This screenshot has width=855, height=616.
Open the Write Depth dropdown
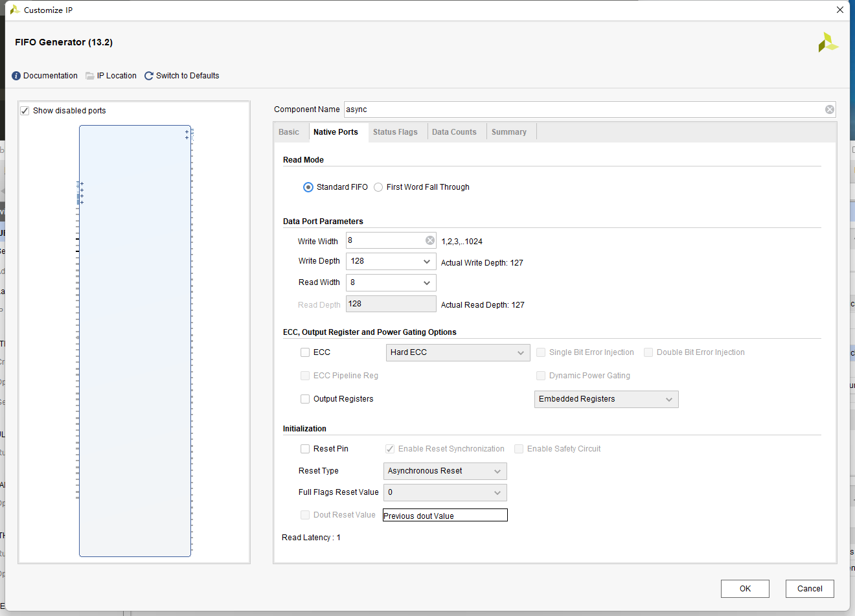391,261
